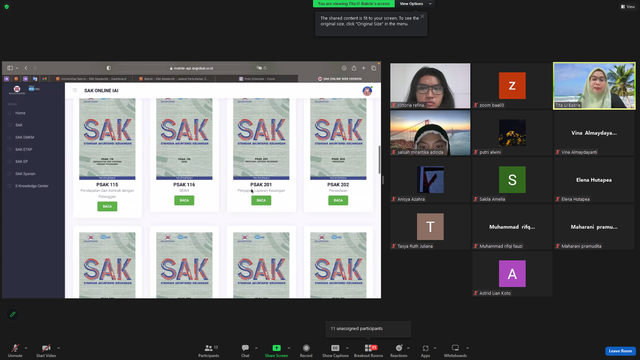Select PSAK 202 book cover thumbnail
Image resolution: width=640 pixels, height=360 pixels.
(x=338, y=139)
